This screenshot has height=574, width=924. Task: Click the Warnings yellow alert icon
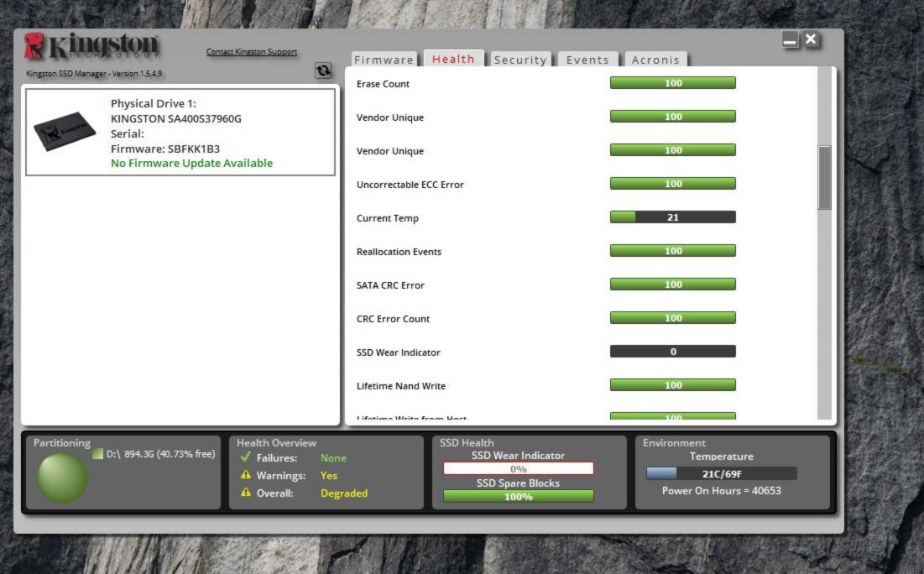coord(246,475)
